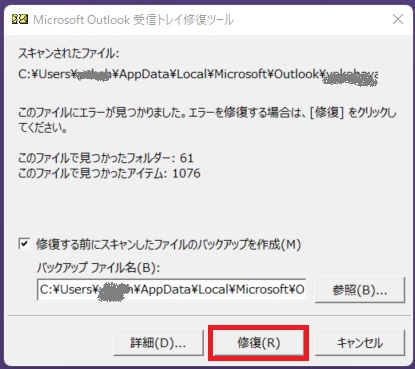
Task: Click the error found message text
Action: [207, 120]
